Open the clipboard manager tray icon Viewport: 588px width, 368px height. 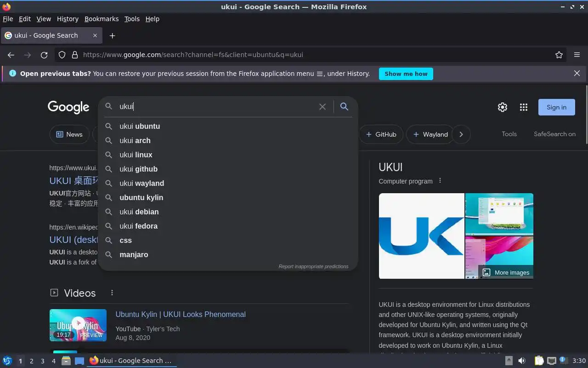point(539,361)
